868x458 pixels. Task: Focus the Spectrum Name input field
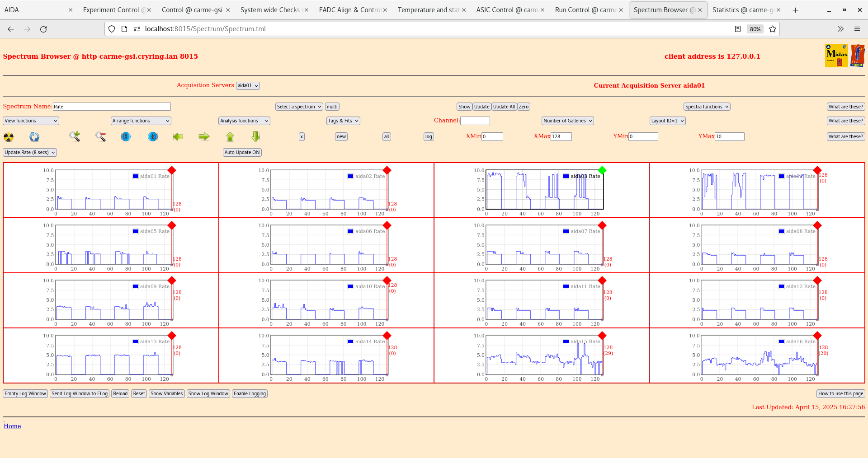(x=112, y=107)
